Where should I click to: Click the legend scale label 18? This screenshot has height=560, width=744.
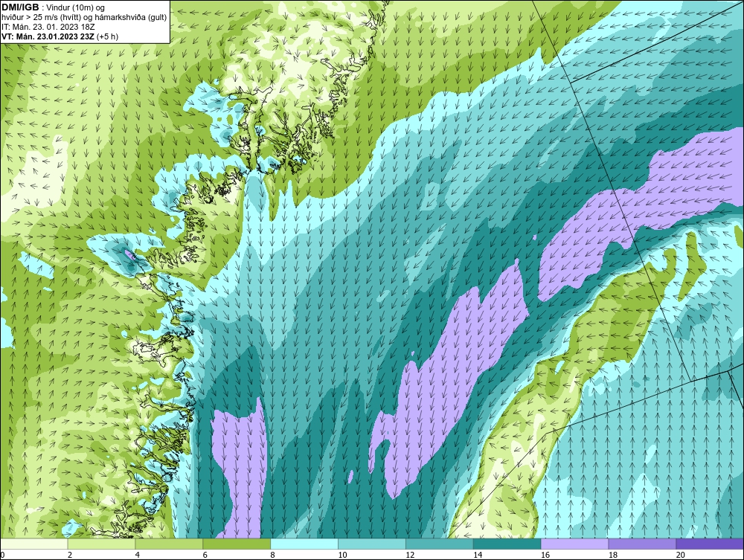612,555
